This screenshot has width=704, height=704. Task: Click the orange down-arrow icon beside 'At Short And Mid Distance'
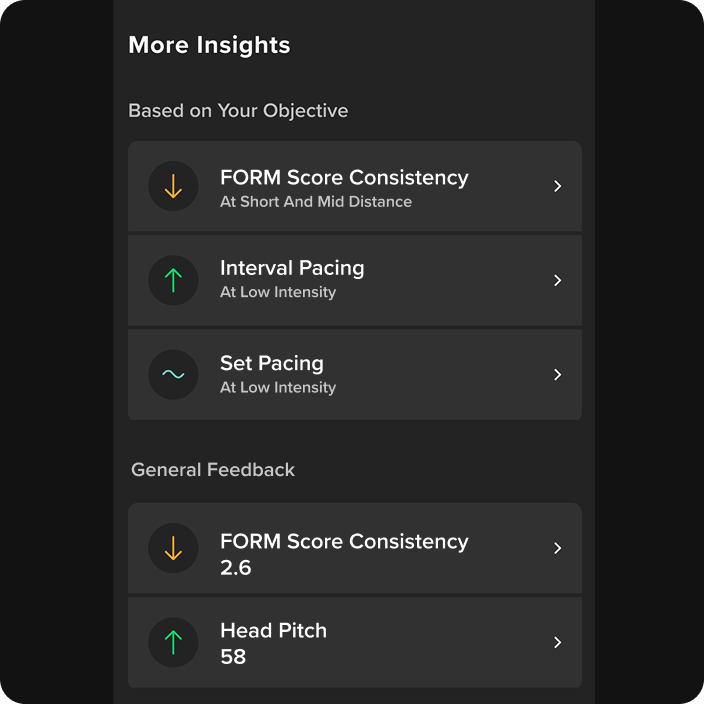(173, 186)
